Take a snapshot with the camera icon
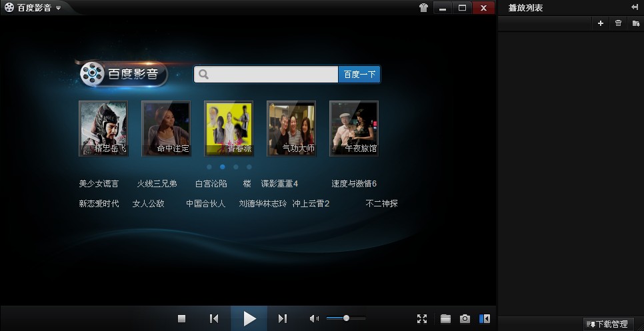644x331 pixels. pos(465,319)
